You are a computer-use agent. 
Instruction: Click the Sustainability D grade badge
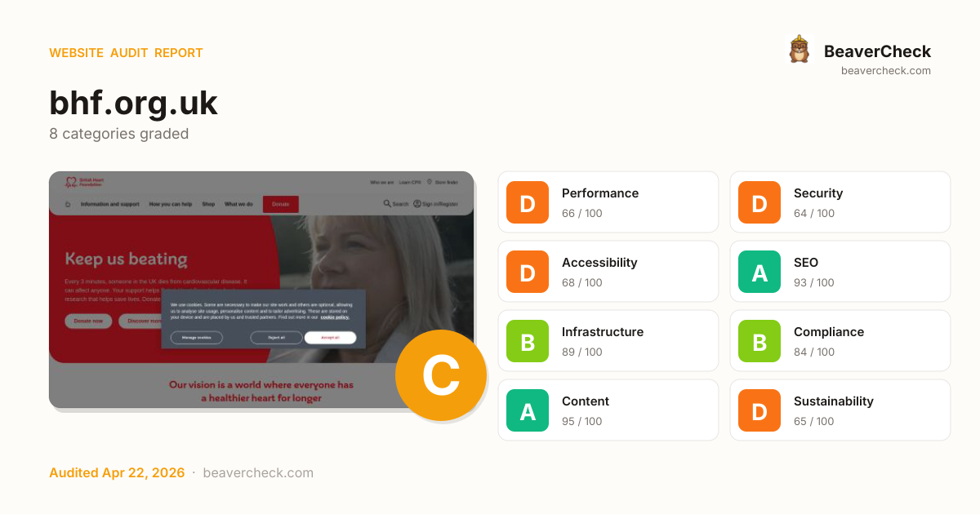[x=759, y=410]
